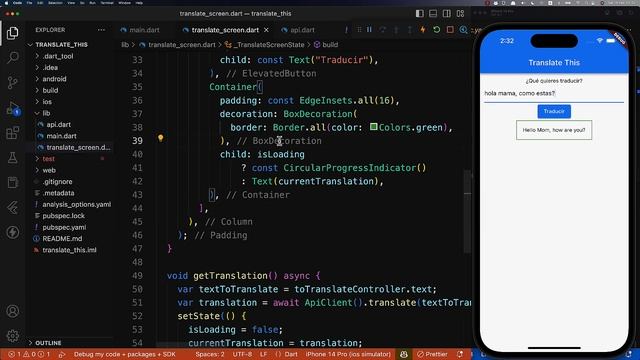Expand the .dart_tool folder
The width and height of the screenshot is (640, 360).
[58, 56]
